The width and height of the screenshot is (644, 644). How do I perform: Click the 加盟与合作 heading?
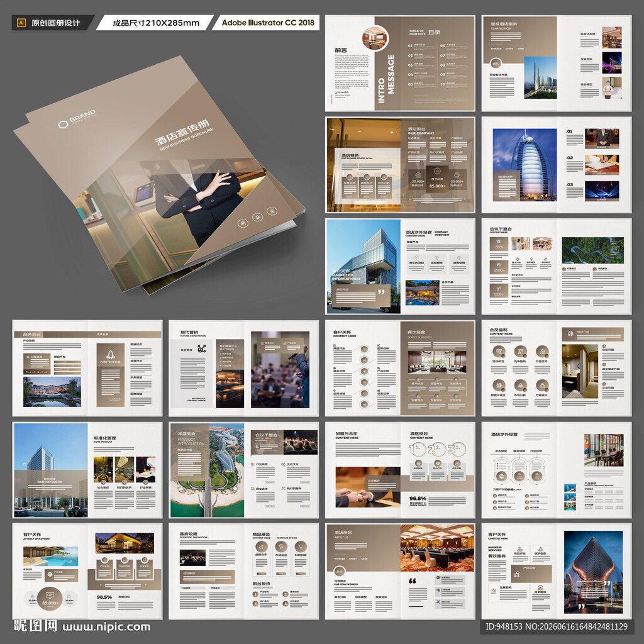347,433
